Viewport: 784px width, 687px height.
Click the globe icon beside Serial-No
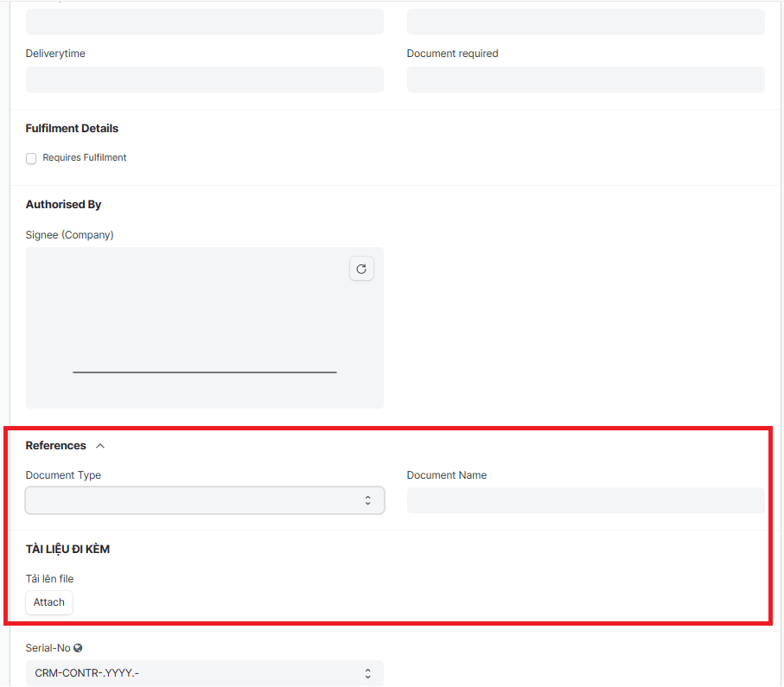(78, 647)
